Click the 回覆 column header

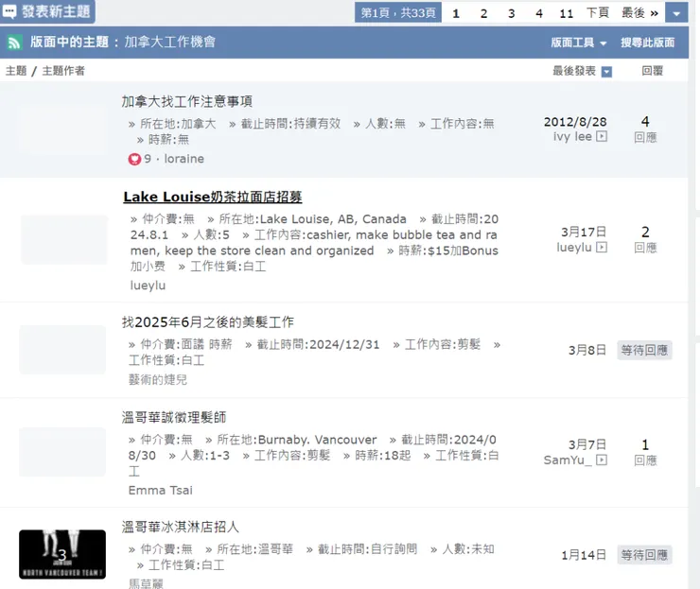click(x=653, y=71)
